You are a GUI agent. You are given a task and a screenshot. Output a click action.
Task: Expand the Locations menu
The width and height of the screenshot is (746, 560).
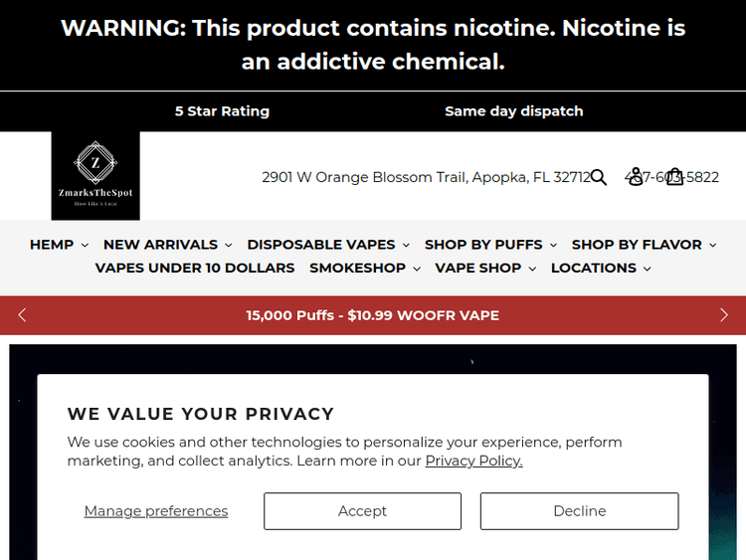[601, 268]
